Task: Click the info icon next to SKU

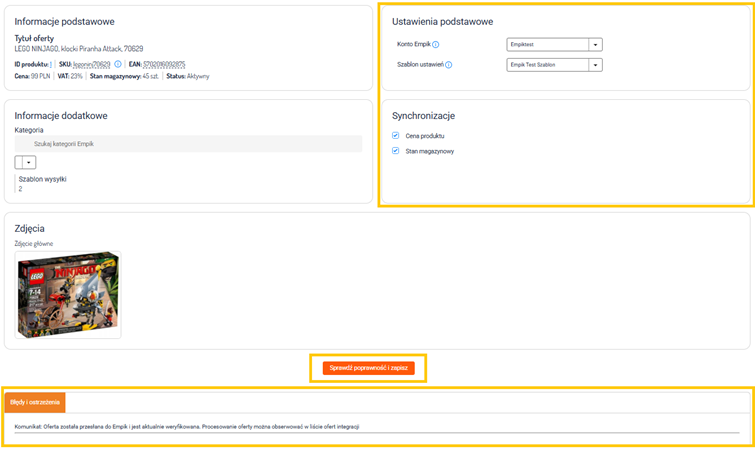Action: [x=118, y=64]
